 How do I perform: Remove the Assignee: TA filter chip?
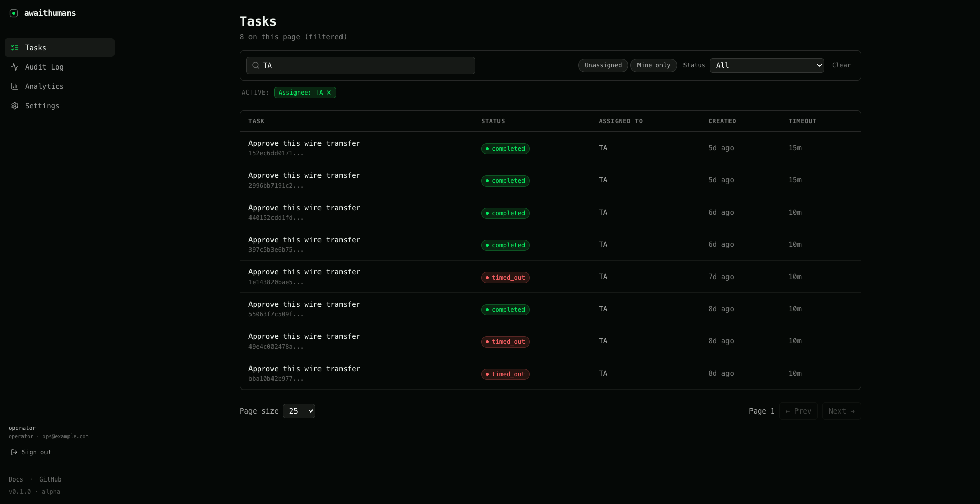coord(329,93)
